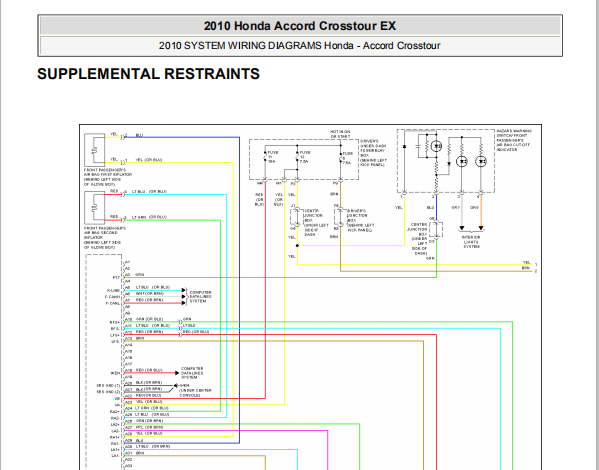Select the second inflator component symbol
Viewport: 599px width, 470px height.
95,208
